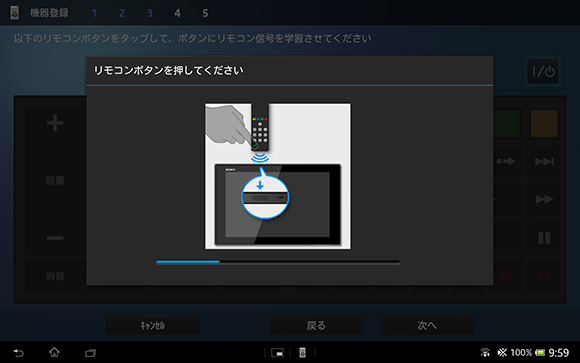Click the 100% battery percentage text
This screenshot has height=363, width=580.
pyautogui.click(x=521, y=353)
